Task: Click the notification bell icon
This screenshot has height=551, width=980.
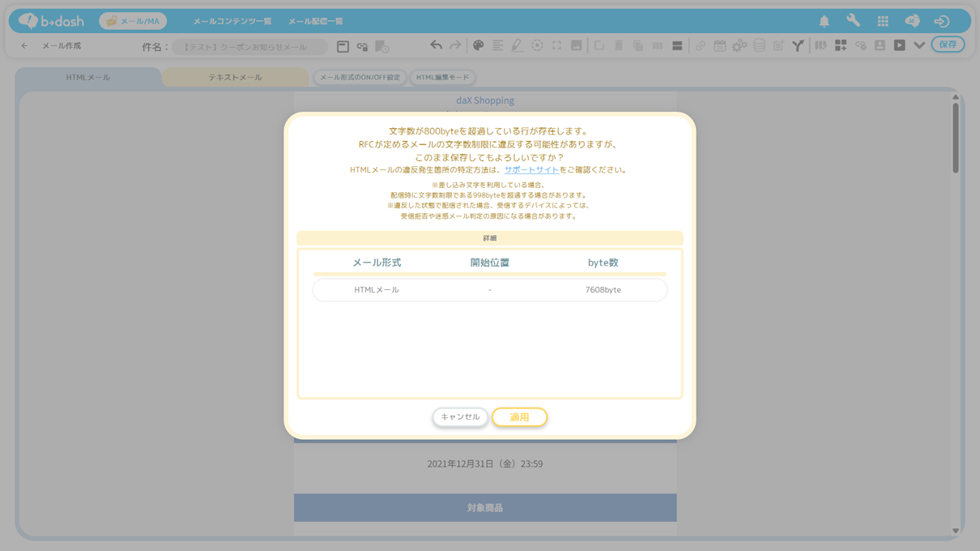Action: click(x=824, y=21)
